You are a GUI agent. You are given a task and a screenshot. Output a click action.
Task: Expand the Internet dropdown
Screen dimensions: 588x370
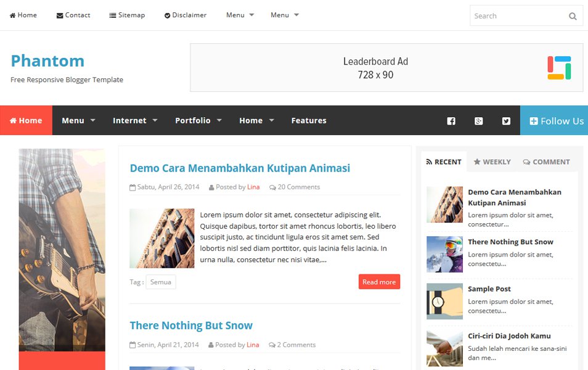tap(135, 120)
